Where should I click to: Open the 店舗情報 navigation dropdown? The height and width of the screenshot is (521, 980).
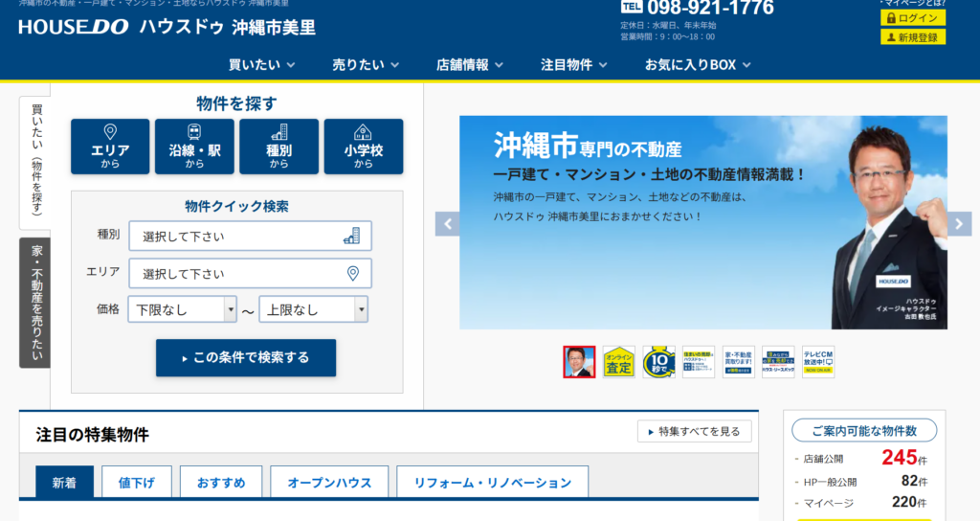pos(469,64)
